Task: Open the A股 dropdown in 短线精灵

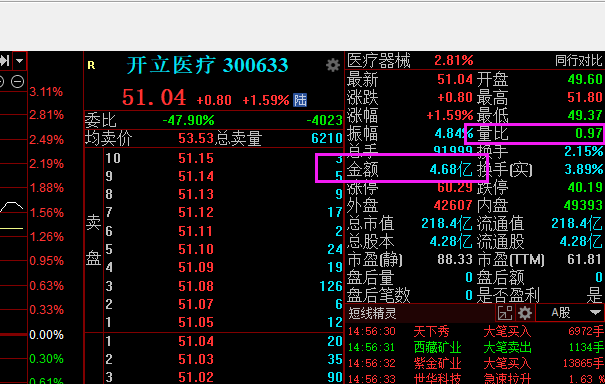Action: point(570,313)
